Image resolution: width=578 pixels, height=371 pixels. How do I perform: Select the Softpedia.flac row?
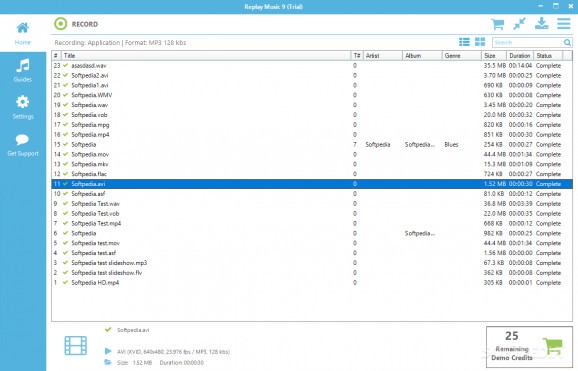coord(312,174)
